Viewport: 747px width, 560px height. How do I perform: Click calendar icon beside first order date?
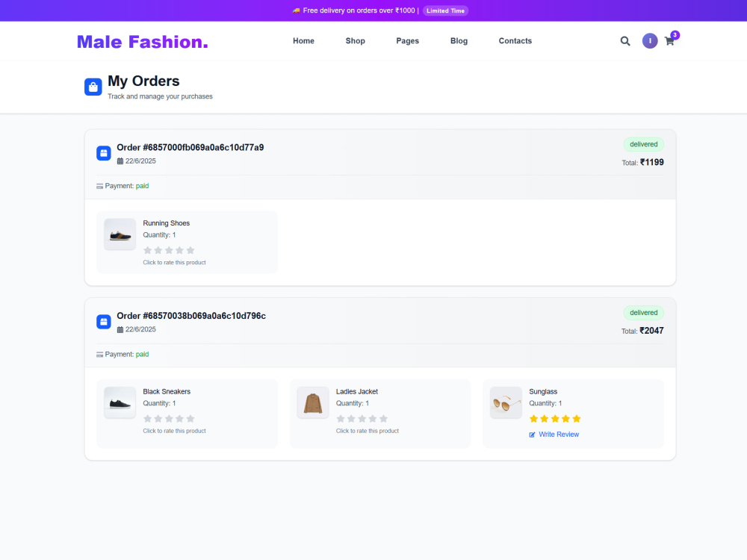[120, 161]
